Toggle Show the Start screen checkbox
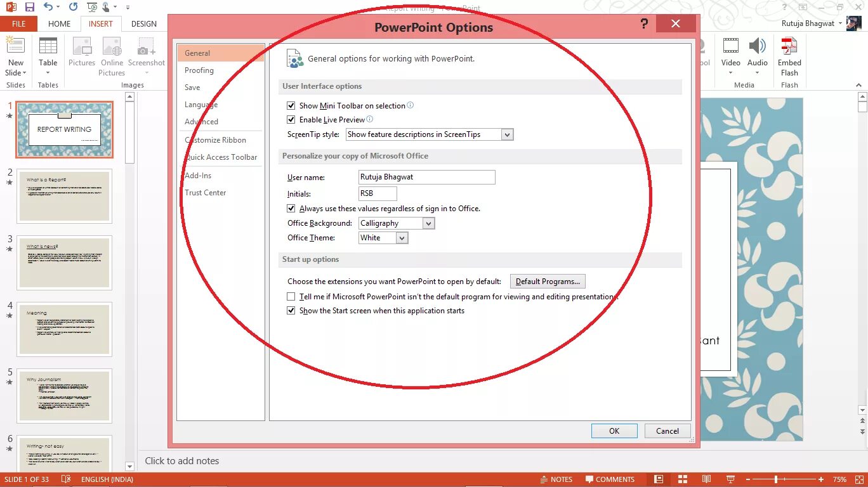 pyautogui.click(x=291, y=311)
